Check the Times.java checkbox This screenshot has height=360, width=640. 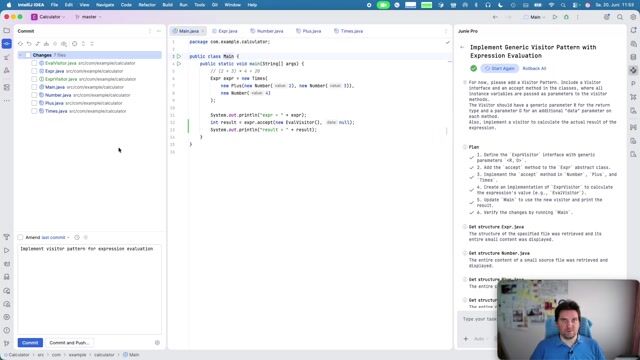click(x=34, y=111)
